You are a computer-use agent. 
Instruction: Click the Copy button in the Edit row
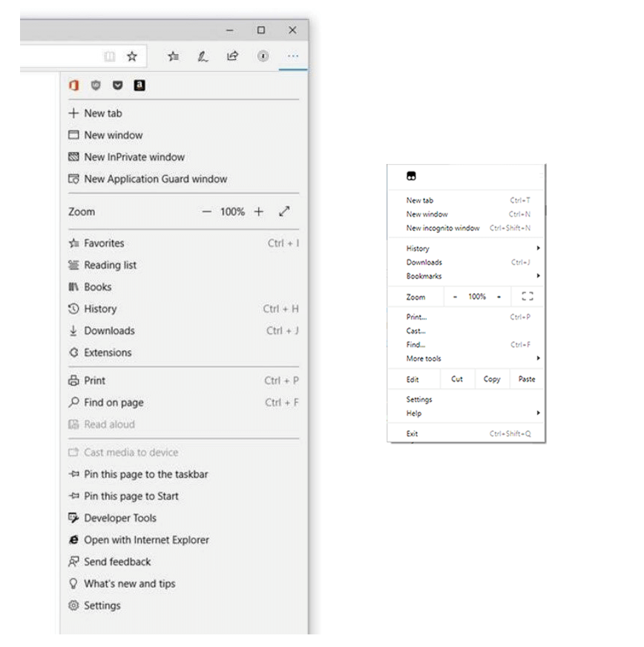(x=492, y=379)
